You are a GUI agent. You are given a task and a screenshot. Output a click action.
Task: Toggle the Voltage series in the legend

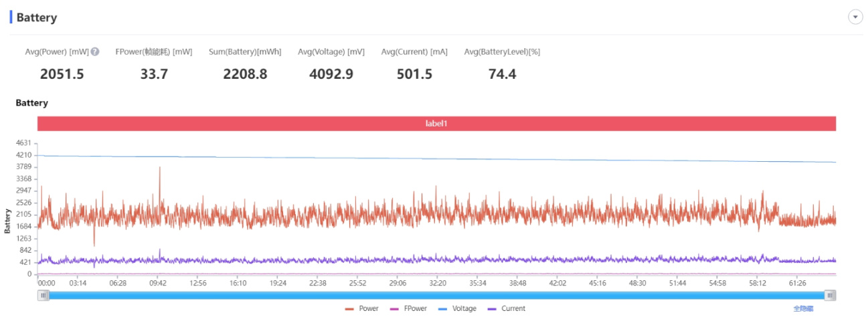[458, 309]
